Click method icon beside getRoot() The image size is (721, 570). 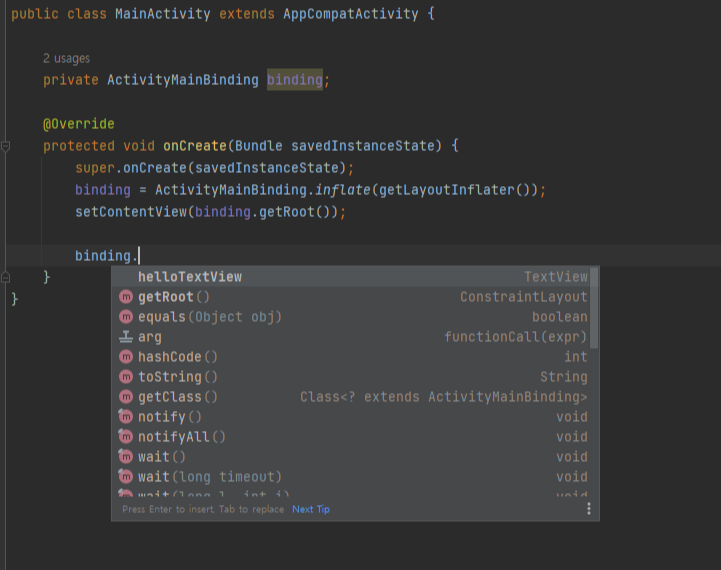click(126, 297)
